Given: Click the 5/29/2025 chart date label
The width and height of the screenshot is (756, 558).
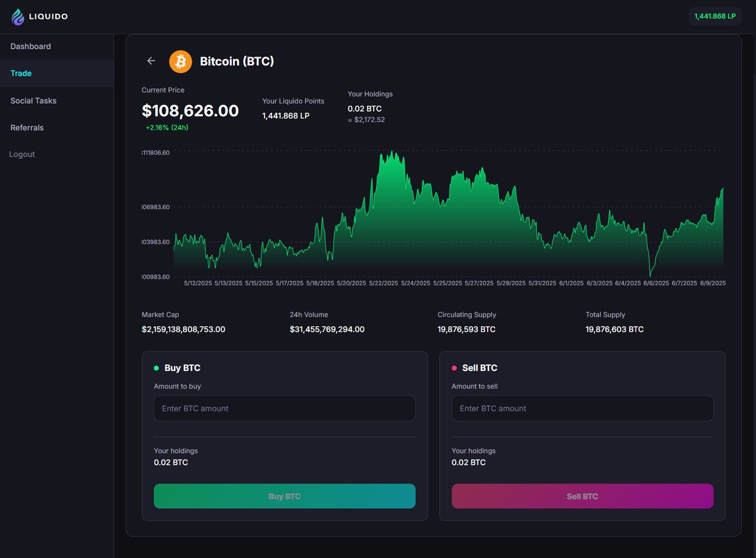Looking at the screenshot, I should coord(510,283).
